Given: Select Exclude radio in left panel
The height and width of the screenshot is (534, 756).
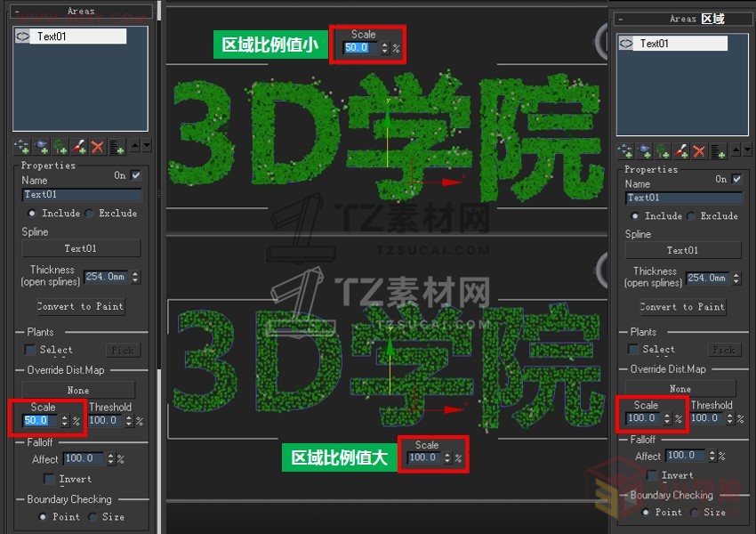Looking at the screenshot, I should pyautogui.click(x=89, y=213).
